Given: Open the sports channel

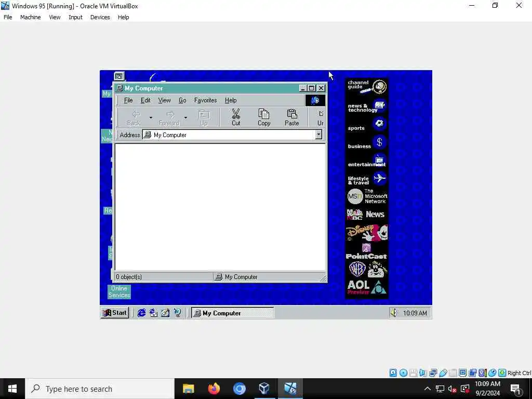Looking at the screenshot, I should [x=367, y=125].
